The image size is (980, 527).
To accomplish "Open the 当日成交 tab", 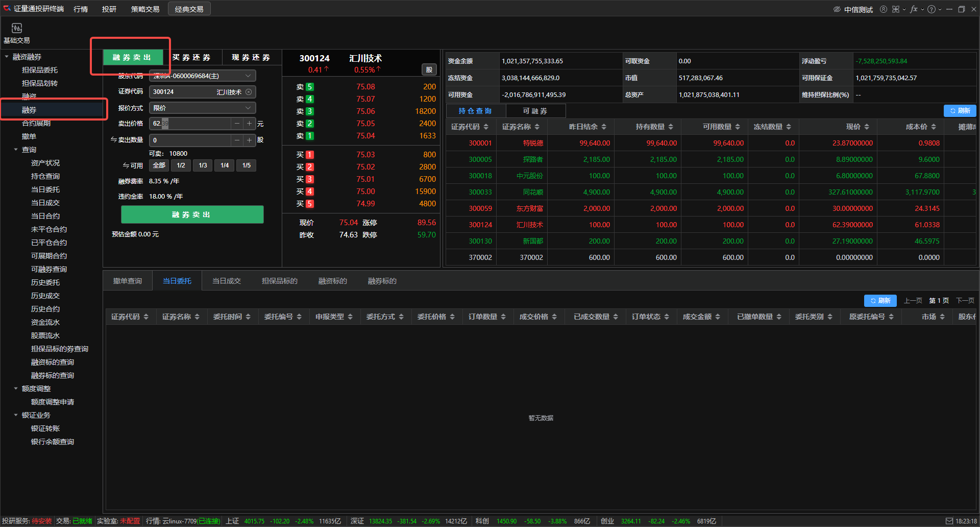I will tap(226, 281).
